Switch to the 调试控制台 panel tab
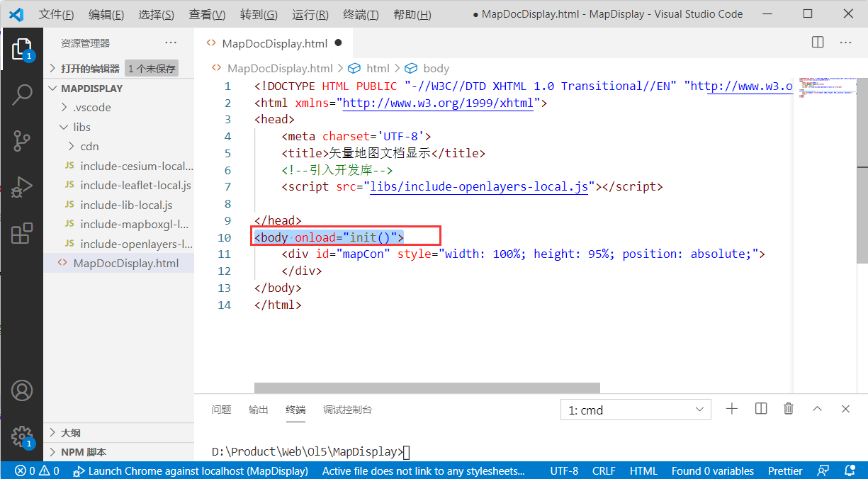Image resolution: width=868 pixels, height=479 pixels. (x=347, y=410)
